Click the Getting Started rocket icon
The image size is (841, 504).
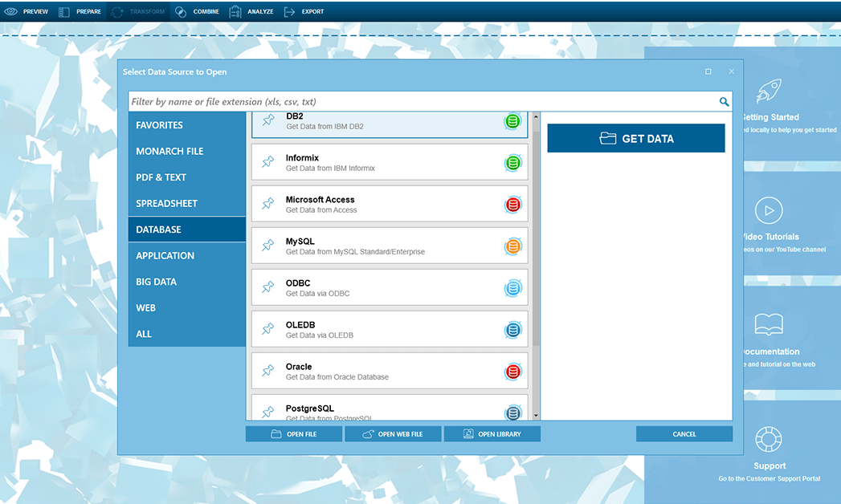click(769, 91)
